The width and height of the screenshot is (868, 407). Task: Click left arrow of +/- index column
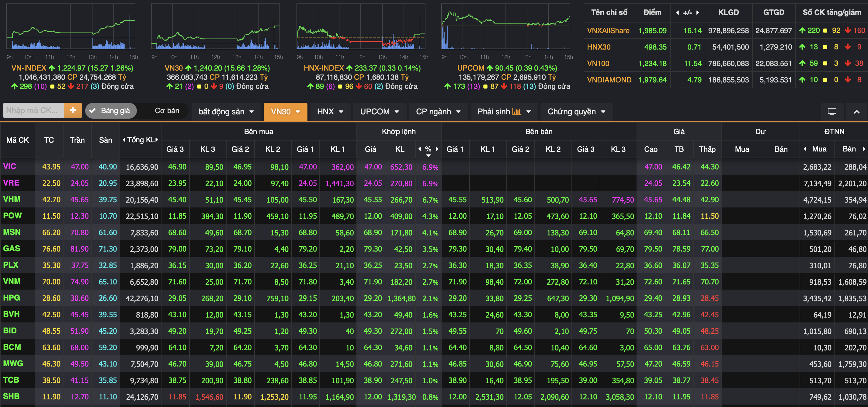pos(678,12)
